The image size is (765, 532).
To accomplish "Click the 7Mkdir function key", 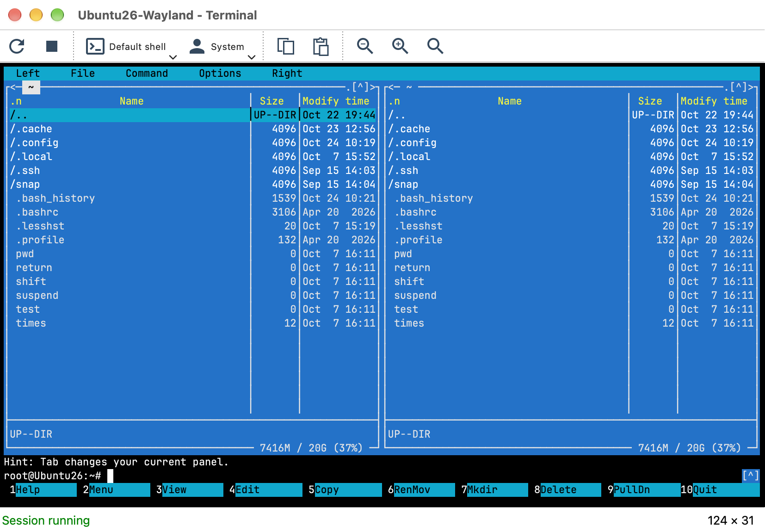I will tap(494, 489).
